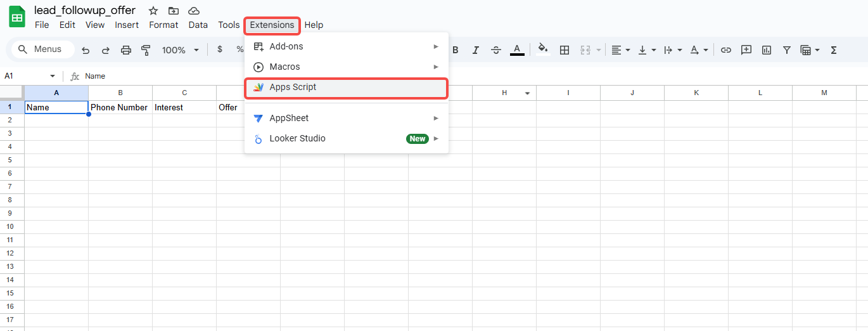
Task: Open the 100% zoom dropdown
Action: 181,49
